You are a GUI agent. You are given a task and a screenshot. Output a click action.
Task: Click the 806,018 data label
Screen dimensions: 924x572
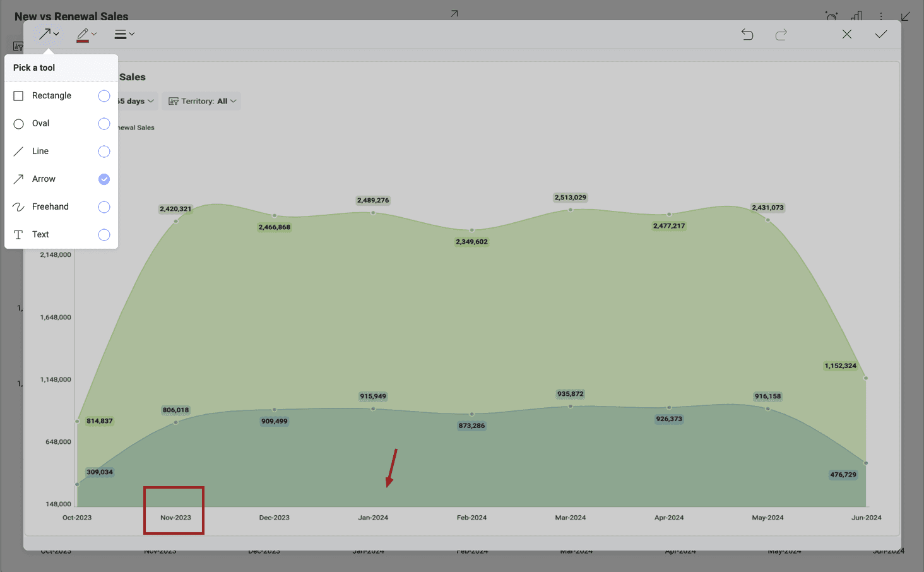click(175, 410)
